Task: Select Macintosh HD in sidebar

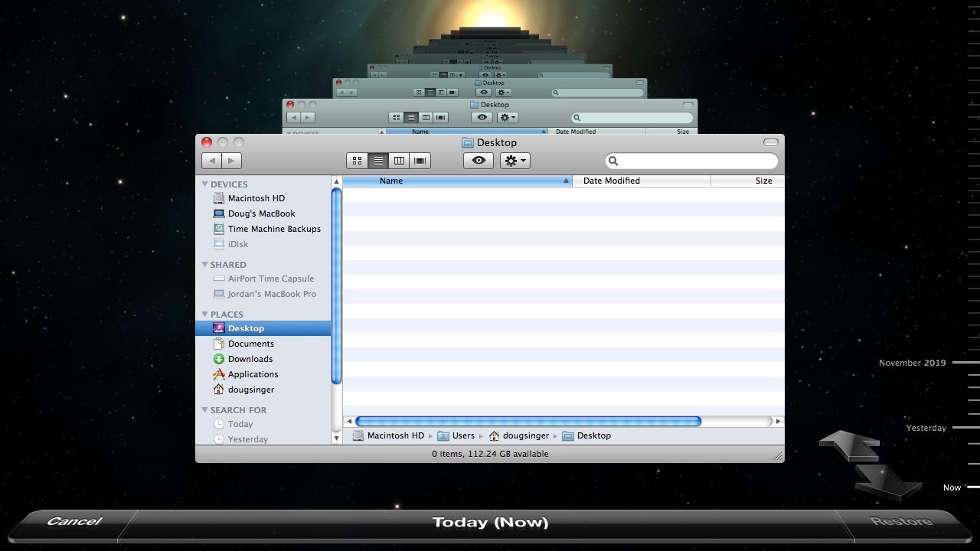Action: 256,198
